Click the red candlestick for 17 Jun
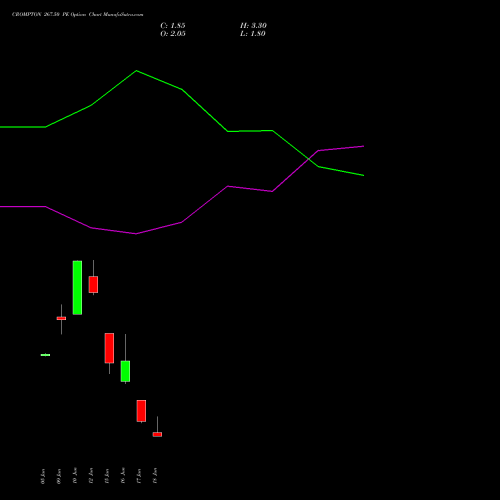The height and width of the screenshot is (500, 500). pyautogui.click(x=141, y=411)
